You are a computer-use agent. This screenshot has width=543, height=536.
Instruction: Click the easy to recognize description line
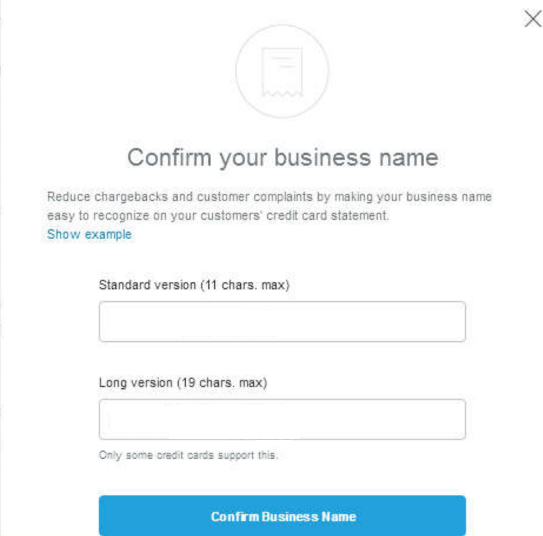pyautogui.click(x=218, y=216)
